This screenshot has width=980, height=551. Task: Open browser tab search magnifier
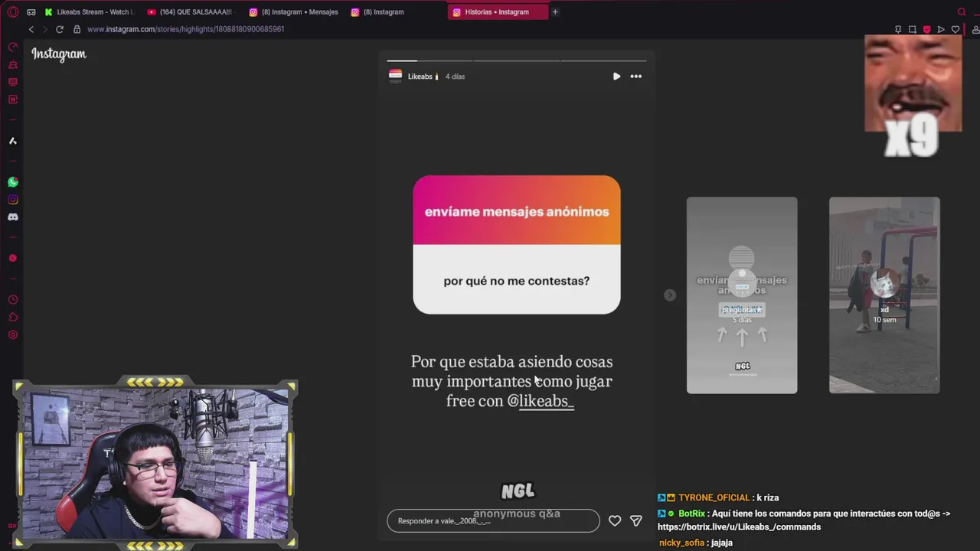(962, 12)
